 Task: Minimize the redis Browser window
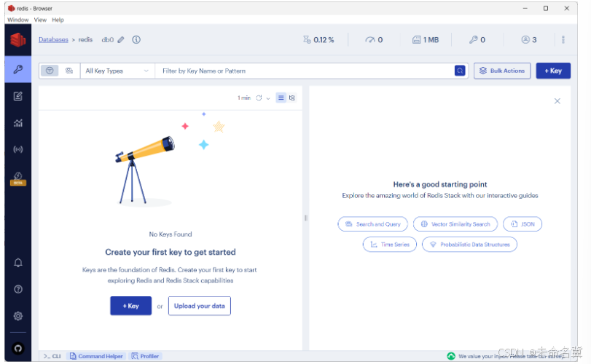coord(525,8)
